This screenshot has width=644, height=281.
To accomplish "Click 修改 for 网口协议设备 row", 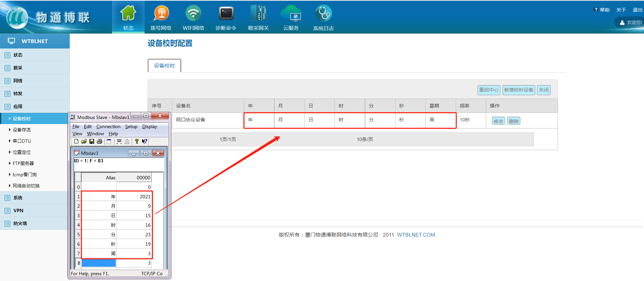I will 498,121.
